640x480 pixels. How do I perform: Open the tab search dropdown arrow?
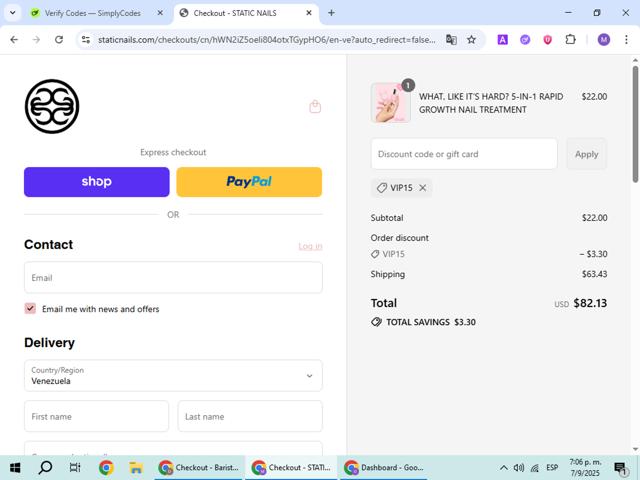pos(13,13)
